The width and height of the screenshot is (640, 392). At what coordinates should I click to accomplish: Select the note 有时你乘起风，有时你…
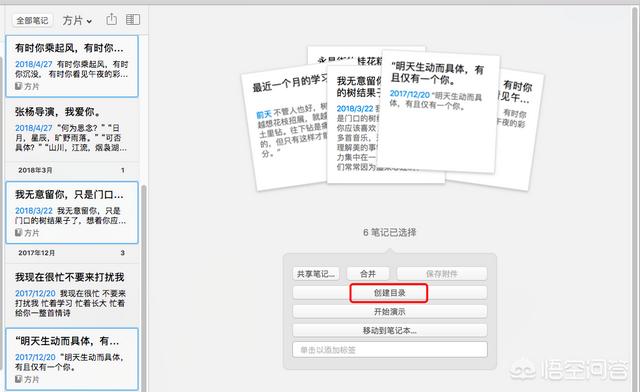point(72,66)
